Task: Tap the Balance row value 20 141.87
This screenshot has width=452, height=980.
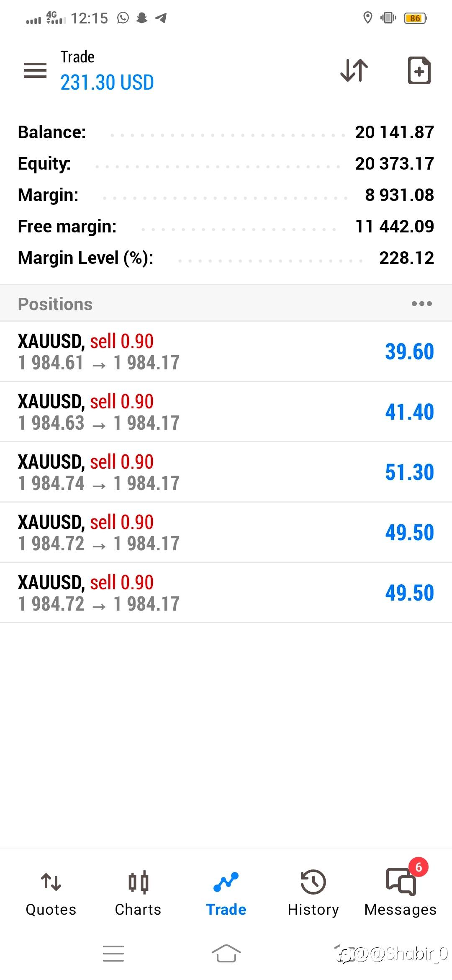Action: pyautogui.click(x=394, y=132)
